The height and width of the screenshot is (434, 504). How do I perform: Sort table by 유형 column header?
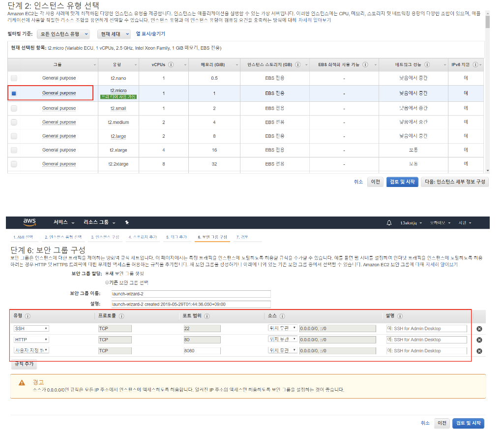pos(119,64)
